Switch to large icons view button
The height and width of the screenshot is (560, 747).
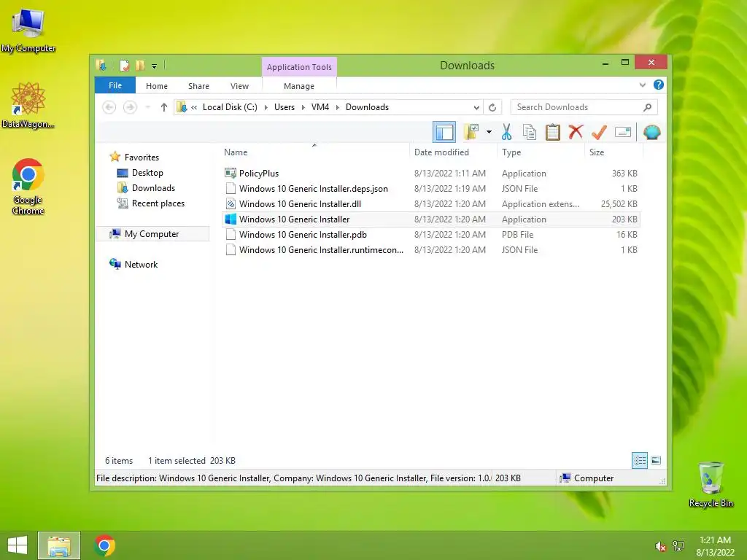pyautogui.click(x=656, y=460)
